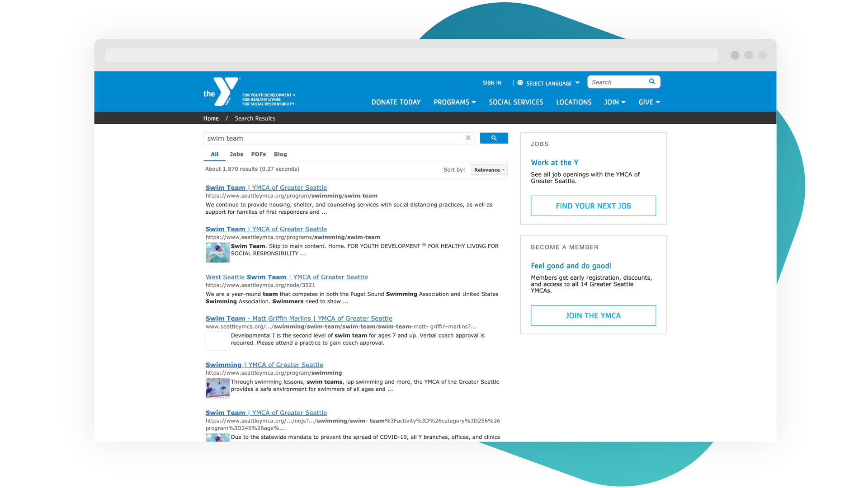Click the JOIN dropdown arrow icon
The image size is (868, 488).
tap(622, 103)
